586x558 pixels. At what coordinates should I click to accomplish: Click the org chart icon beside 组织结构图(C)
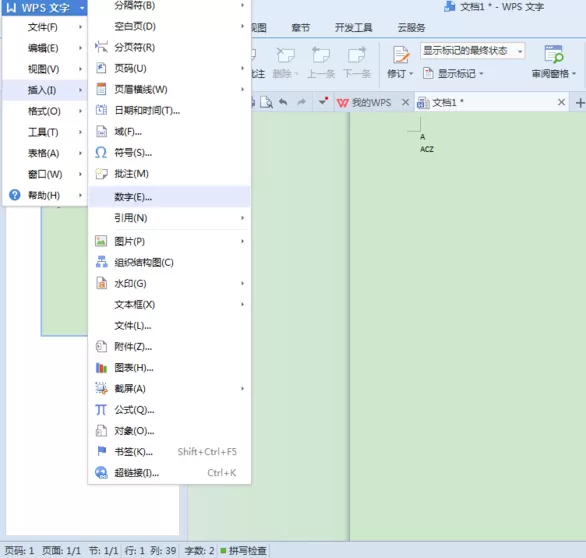[101, 262]
